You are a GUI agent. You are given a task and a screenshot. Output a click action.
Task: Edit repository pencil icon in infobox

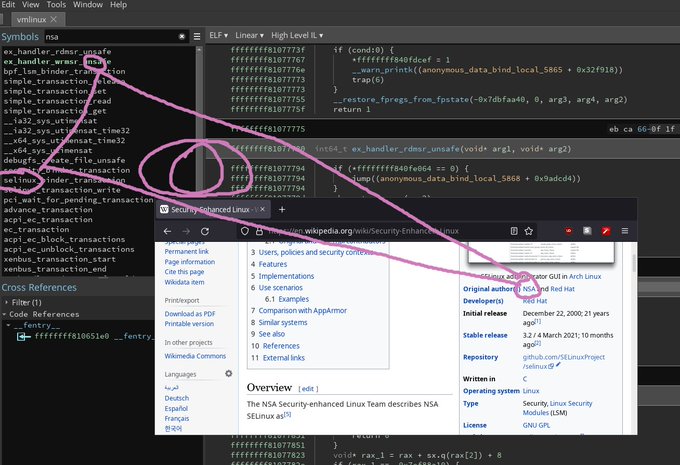[x=559, y=365]
